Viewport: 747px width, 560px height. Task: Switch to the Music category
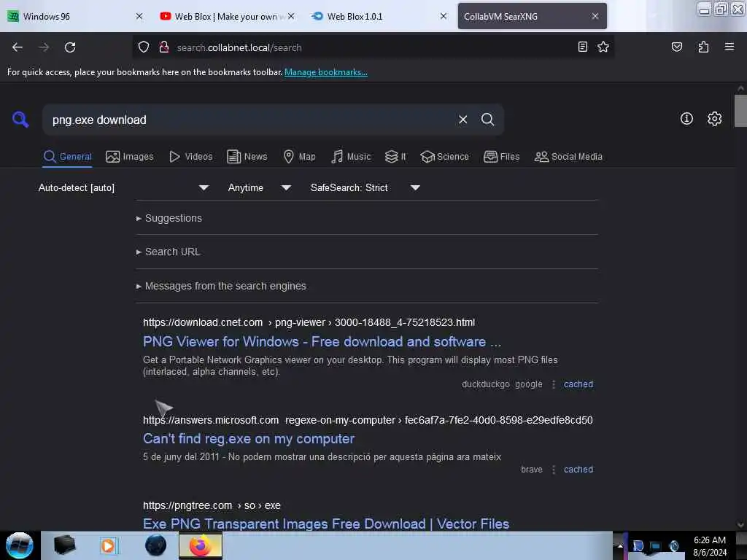pos(351,157)
